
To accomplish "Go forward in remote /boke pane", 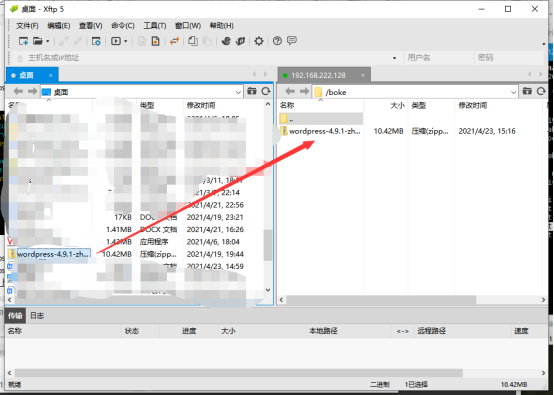I will coord(304,92).
